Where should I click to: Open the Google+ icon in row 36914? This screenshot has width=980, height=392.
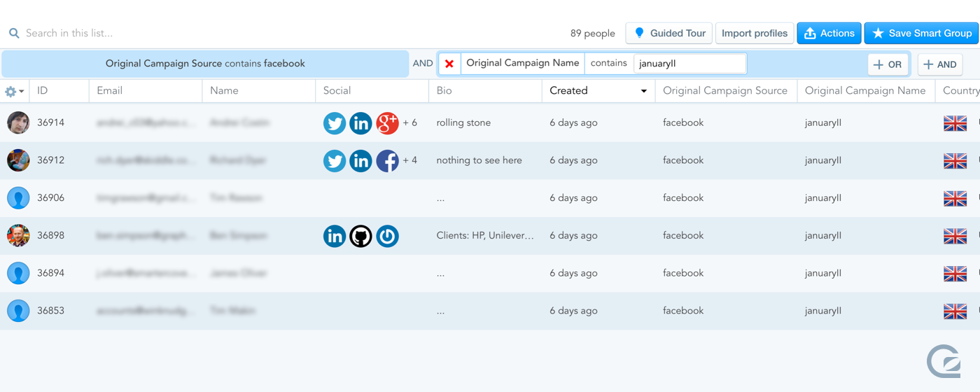click(387, 123)
